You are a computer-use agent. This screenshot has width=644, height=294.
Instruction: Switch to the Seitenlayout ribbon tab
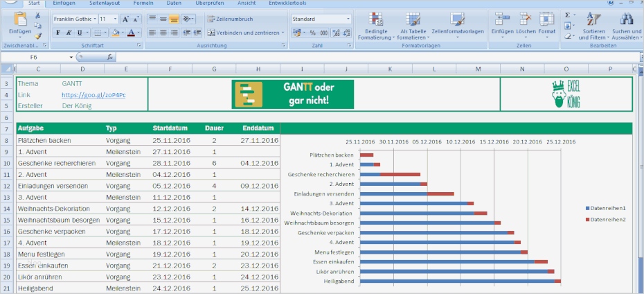coord(103,3)
